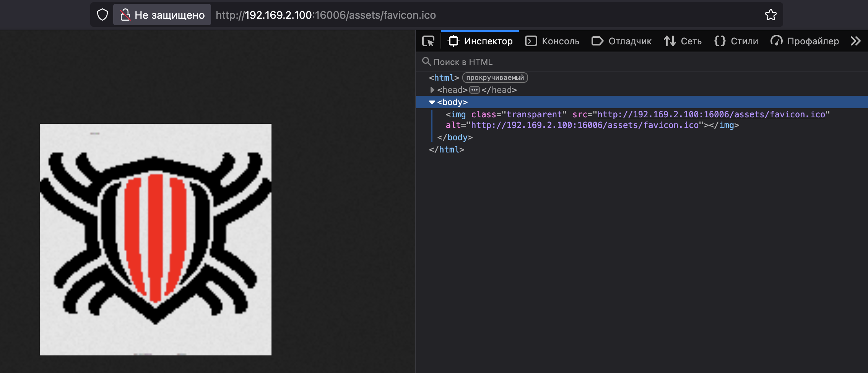Click the insecure connection padlock icon
The height and width of the screenshot is (373, 868).
click(125, 15)
